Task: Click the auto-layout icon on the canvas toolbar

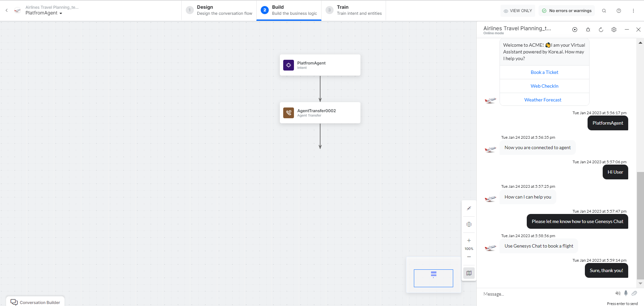Action: point(469,224)
